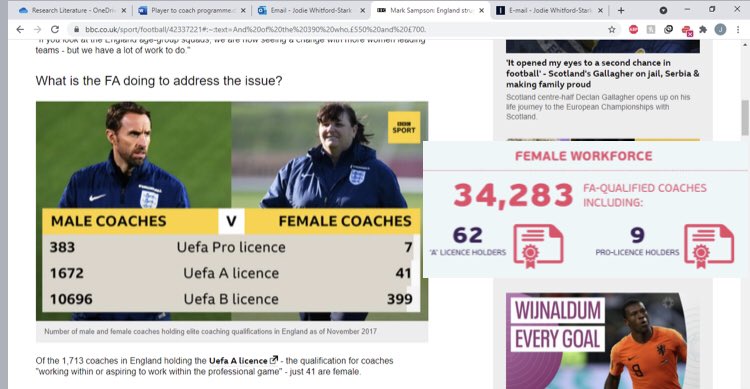Open the red extension with error badge
The width and height of the screenshot is (750, 389).
click(687, 31)
